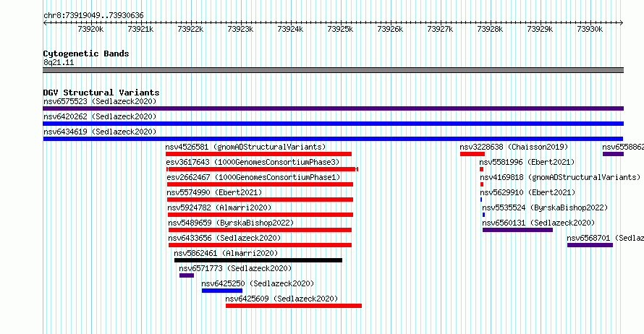Select nsv6425250 (Sedlazeck2020) label
Image resolution: width=644 pixels, height=334 pixels.
(258, 283)
